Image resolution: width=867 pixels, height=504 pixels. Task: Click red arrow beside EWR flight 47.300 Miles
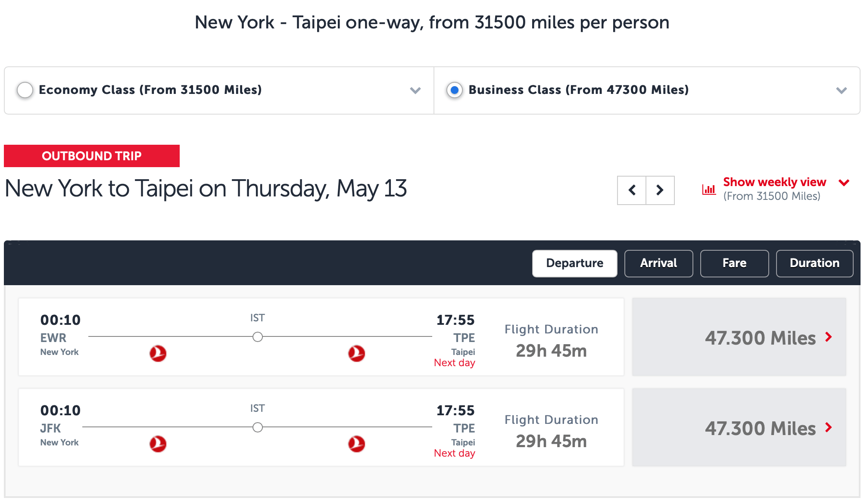tap(828, 337)
